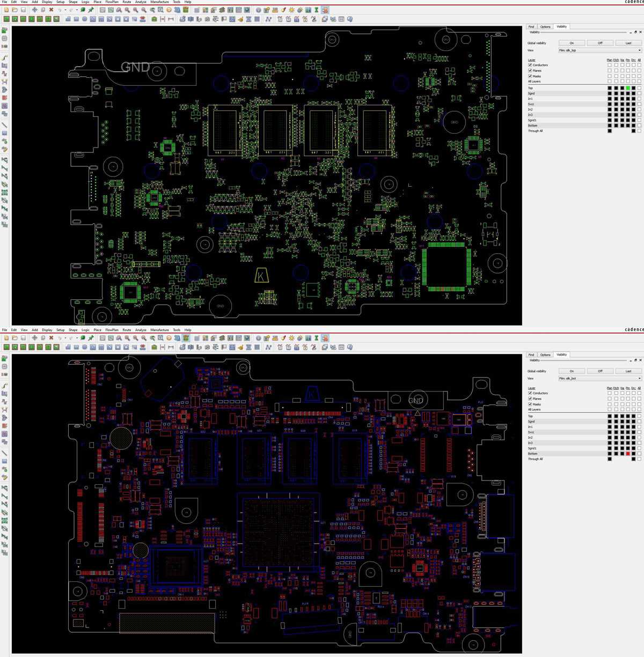Click the red X Delete icon in silk_top window
The width and height of the screenshot is (644, 657).
(51, 10)
